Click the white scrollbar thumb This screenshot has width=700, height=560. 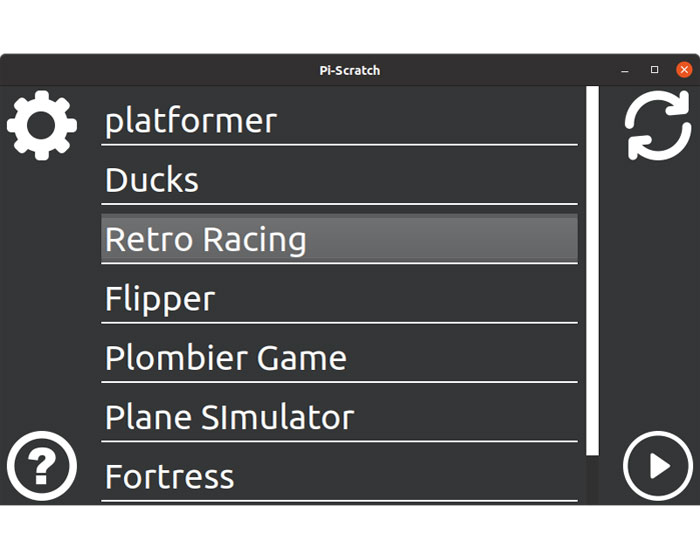coord(592,270)
